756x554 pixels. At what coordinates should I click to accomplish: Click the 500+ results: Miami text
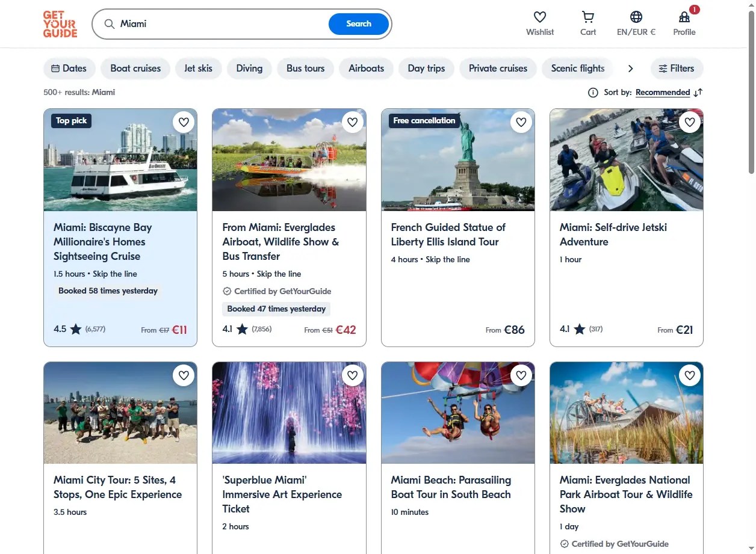pyautogui.click(x=79, y=93)
